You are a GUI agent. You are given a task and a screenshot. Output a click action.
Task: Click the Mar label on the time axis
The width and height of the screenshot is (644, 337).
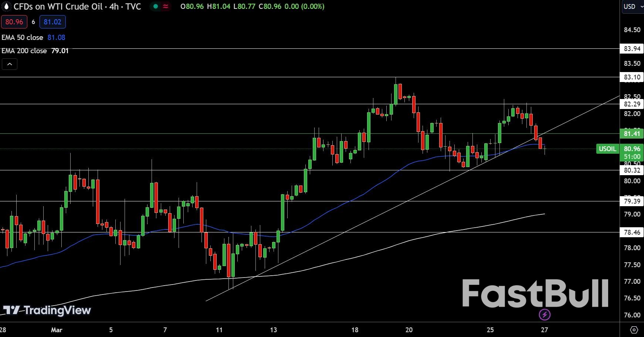(57, 330)
